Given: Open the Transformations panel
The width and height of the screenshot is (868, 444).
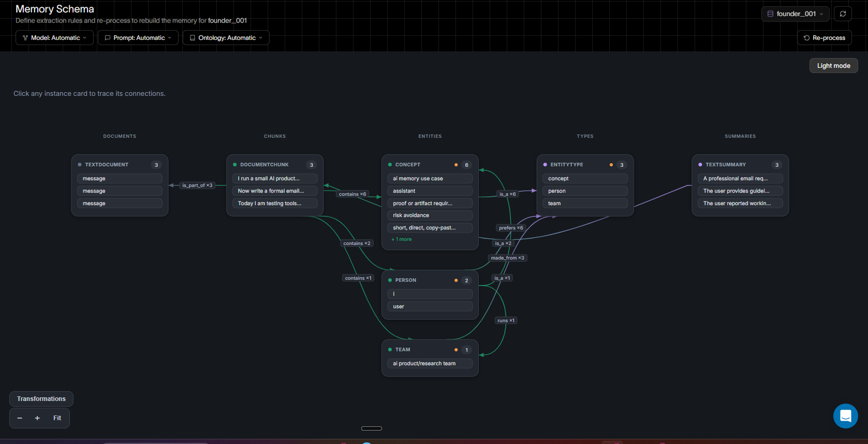Looking at the screenshot, I should 41,399.
